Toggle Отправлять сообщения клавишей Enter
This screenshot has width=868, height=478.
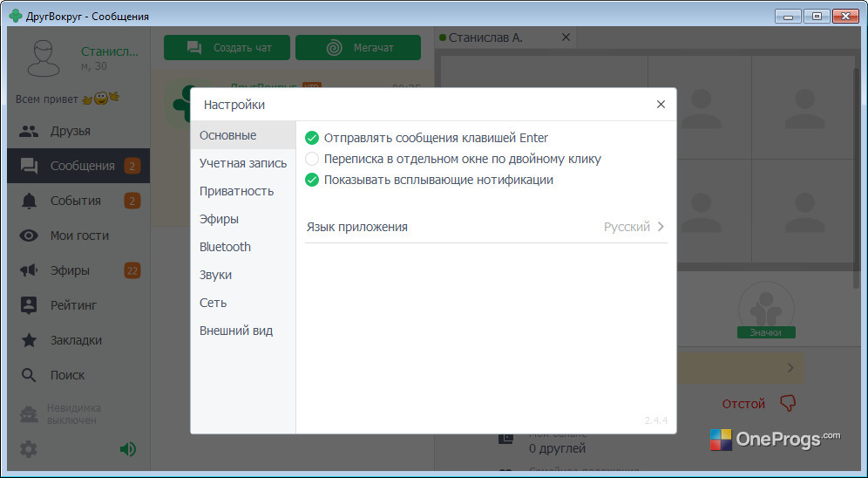tap(312, 138)
